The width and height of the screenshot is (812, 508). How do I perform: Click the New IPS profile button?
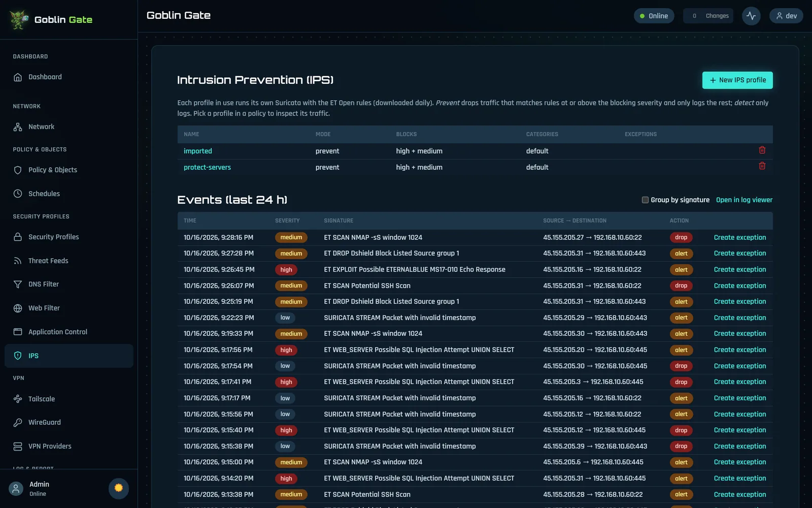[737, 80]
